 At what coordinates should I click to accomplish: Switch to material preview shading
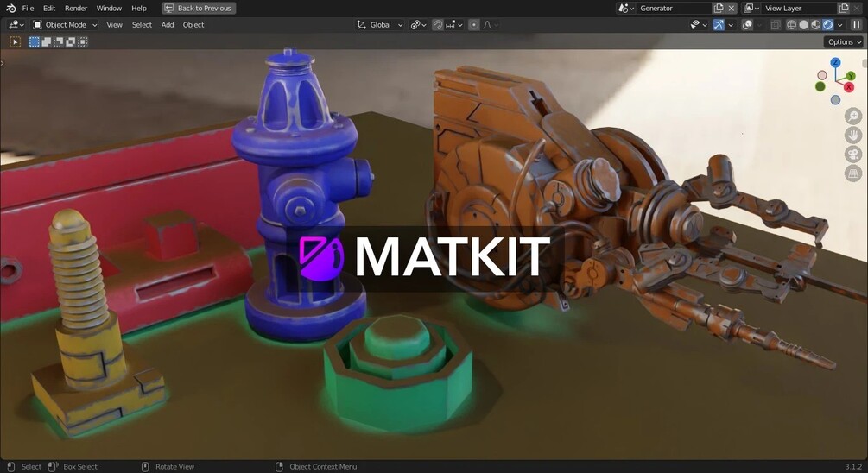point(816,25)
